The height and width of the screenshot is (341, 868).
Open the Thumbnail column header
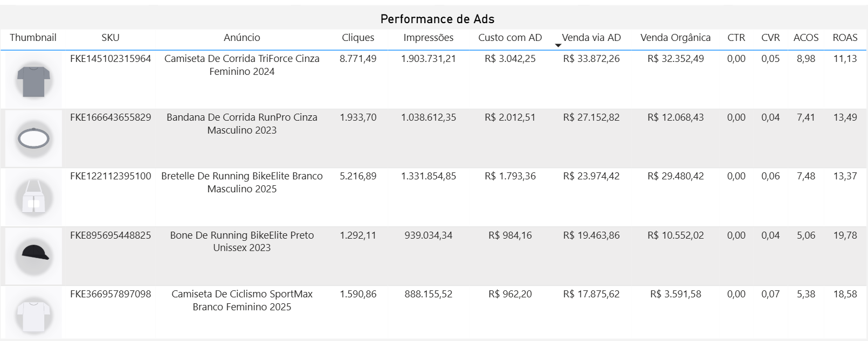pyautogui.click(x=33, y=38)
